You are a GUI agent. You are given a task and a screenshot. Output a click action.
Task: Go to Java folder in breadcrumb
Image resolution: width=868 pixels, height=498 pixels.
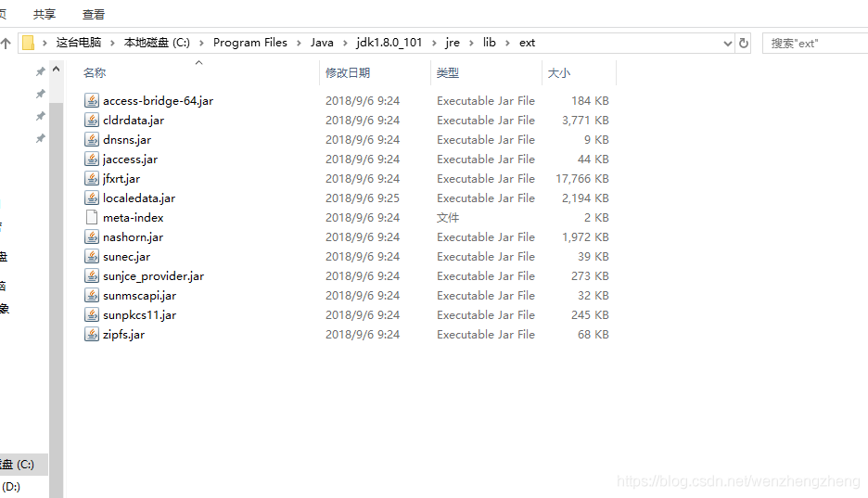(322, 43)
